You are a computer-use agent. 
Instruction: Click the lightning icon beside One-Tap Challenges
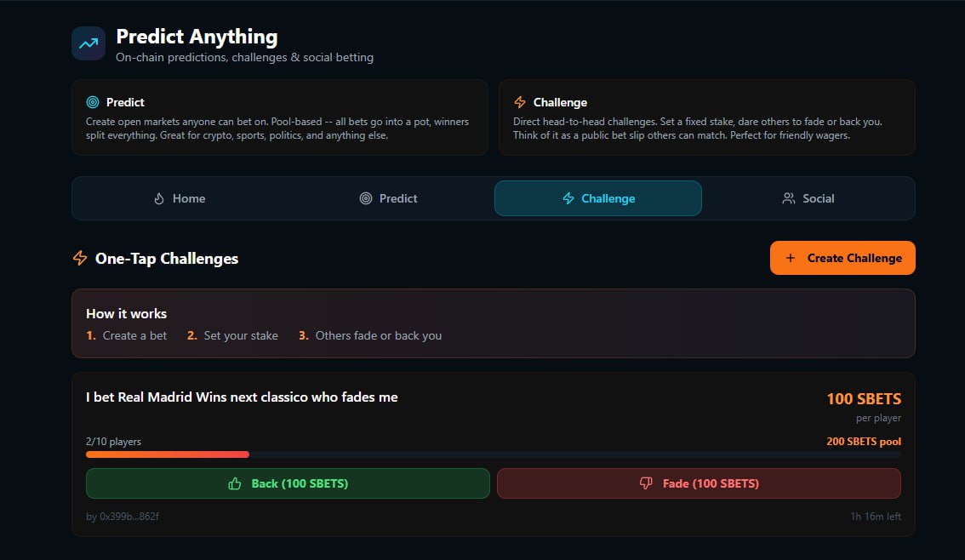pos(80,258)
